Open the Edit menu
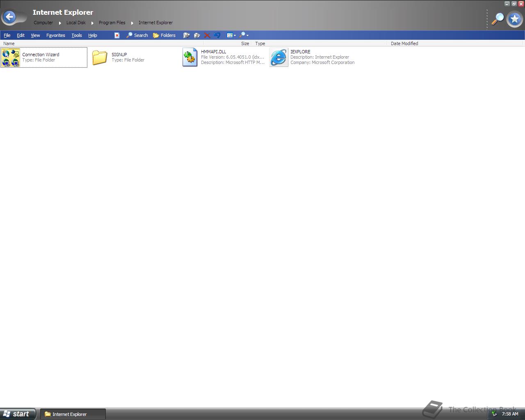525x420 pixels. (21, 35)
